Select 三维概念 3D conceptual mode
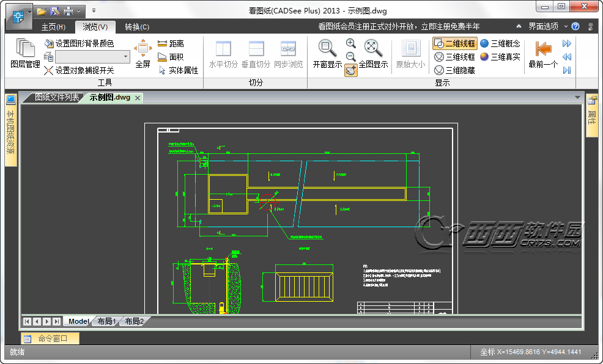The height and width of the screenshot is (364, 603). tap(500, 43)
